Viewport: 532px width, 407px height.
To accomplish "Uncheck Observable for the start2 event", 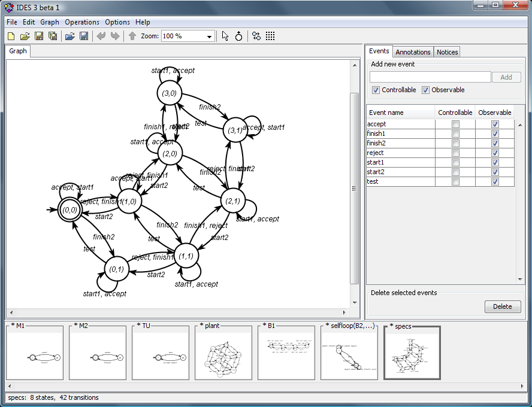I will tap(495, 172).
